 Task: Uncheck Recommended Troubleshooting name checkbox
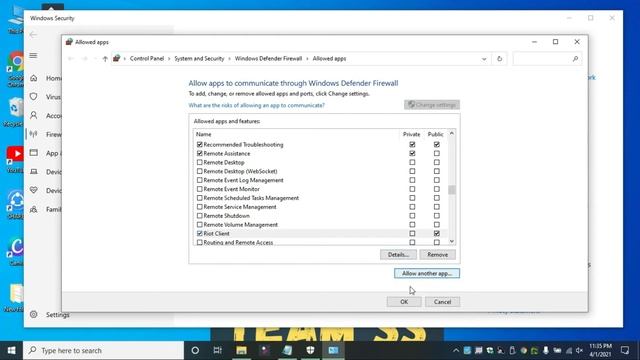click(200, 144)
